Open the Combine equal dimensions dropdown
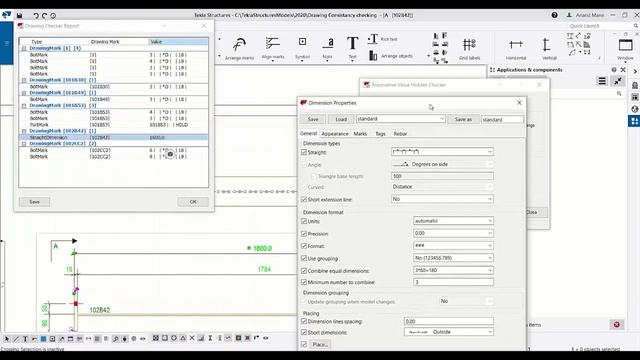640x360 pixels. click(x=453, y=270)
